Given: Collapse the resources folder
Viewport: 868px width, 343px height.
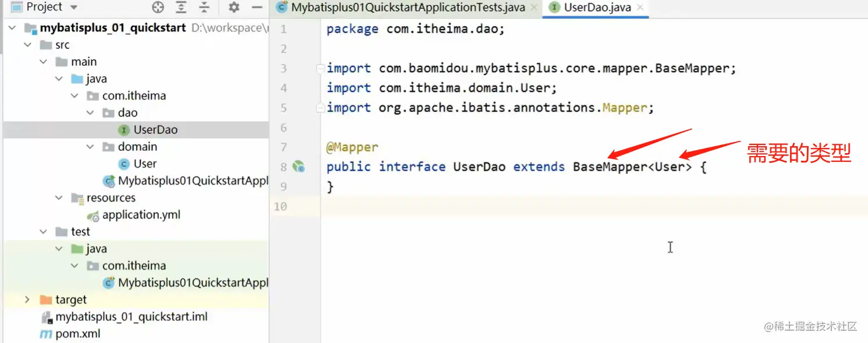Looking at the screenshot, I should click(x=59, y=198).
